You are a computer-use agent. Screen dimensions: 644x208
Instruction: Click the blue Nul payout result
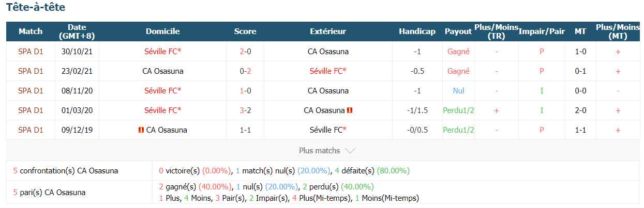(458, 90)
